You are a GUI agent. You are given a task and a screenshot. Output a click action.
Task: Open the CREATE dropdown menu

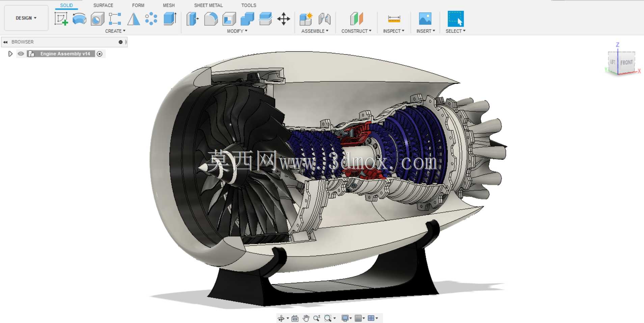click(115, 31)
